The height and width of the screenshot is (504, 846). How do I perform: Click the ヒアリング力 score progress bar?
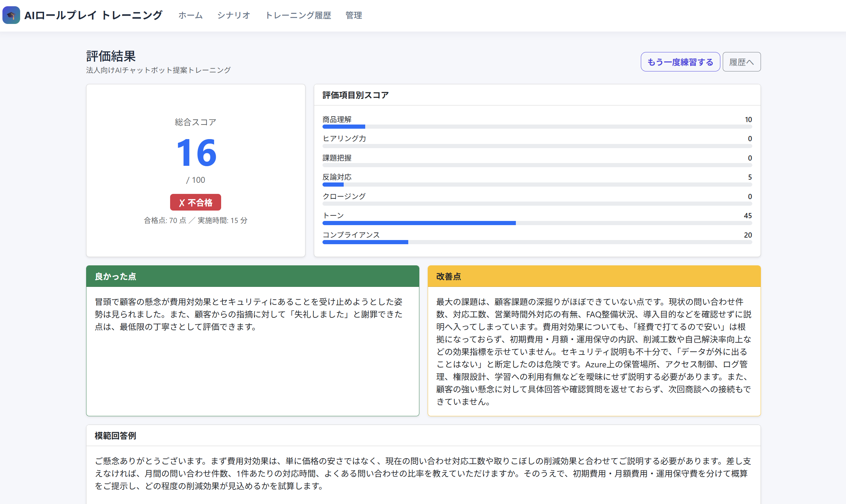[537, 146]
